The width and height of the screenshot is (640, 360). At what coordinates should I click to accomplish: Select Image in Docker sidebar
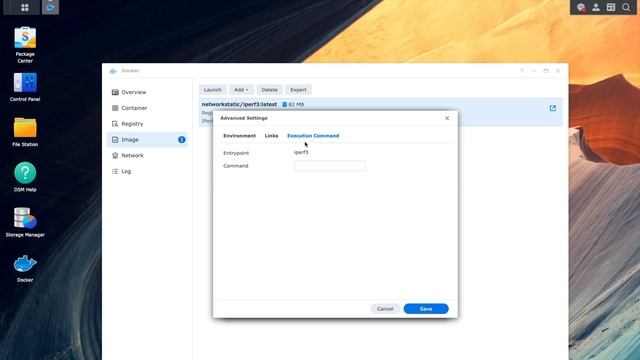(147, 140)
